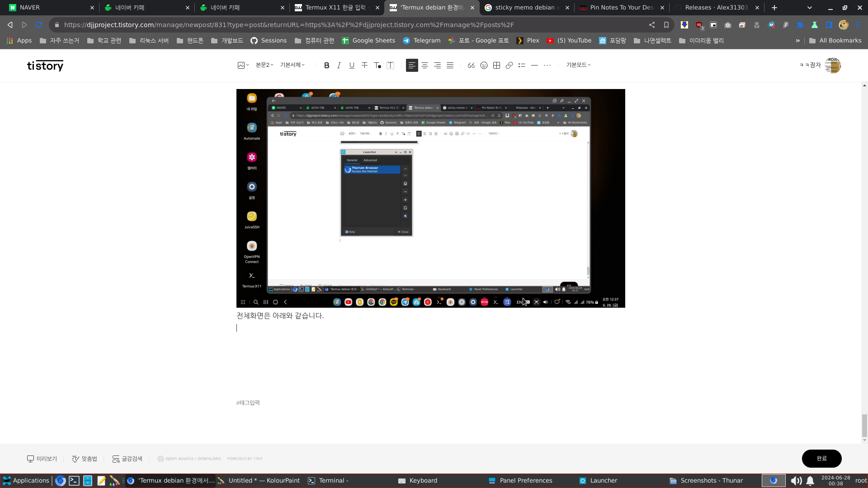The image size is (868, 488).
Task: Toggle bold formatting in editor toolbar
Action: [x=326, y=66]
